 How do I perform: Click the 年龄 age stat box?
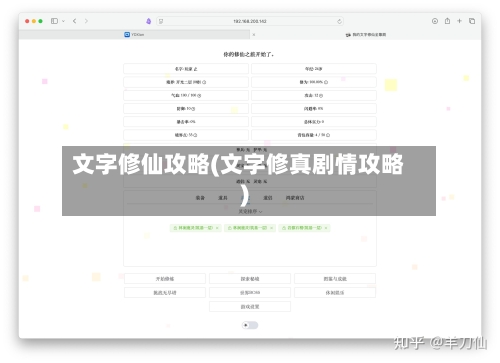314,69
